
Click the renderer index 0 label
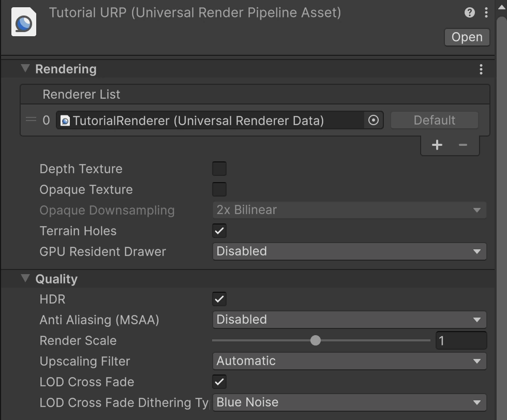click(46, 121)
